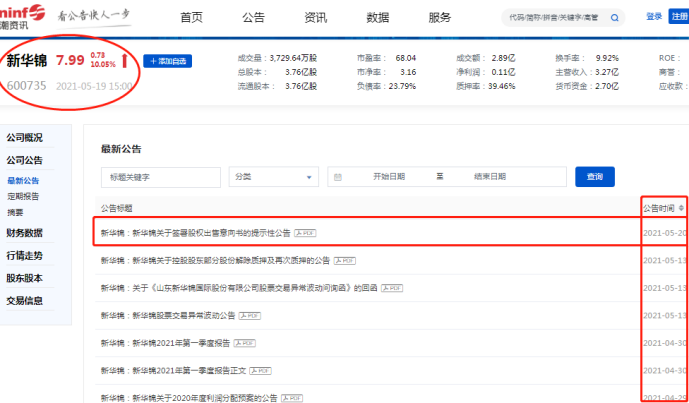Open PDF icon for 2021年第一季度报告
Image resolution: width=689 pixels, height=403 pixels.
[245, 343]
